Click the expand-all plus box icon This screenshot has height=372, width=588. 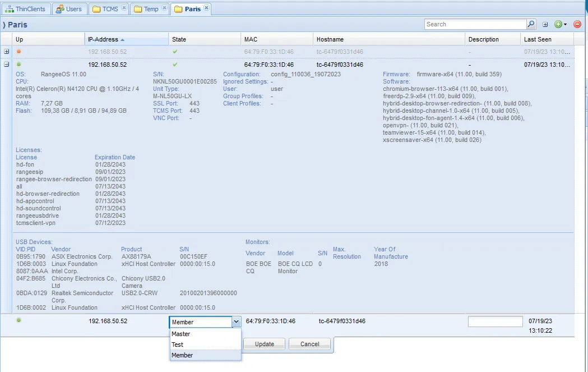[545, 24]
